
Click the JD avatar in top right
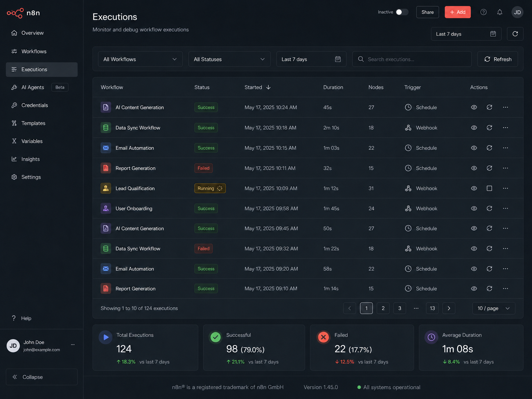pos(517,12)
